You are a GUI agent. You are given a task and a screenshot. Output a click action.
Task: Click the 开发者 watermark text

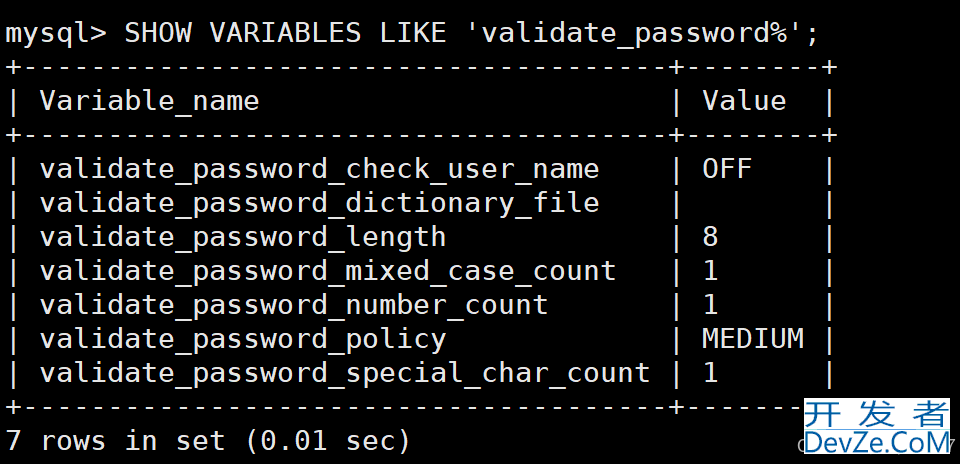[877, 414]
